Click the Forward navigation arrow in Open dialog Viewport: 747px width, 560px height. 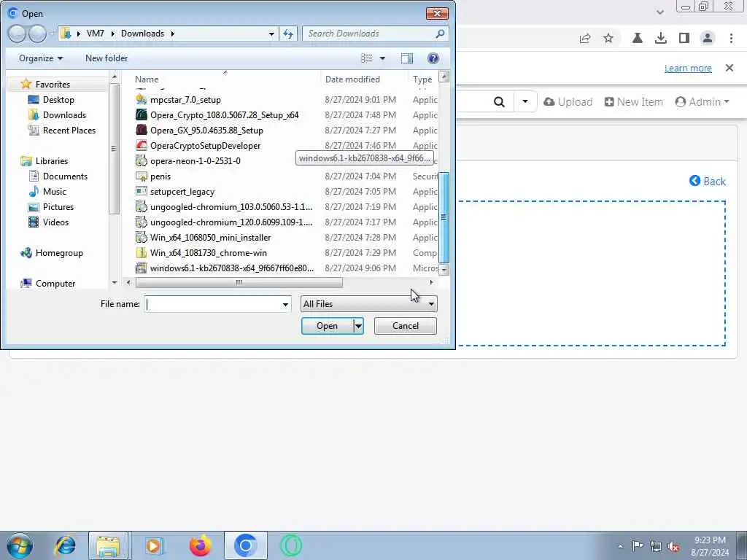[x=37, y=34]
